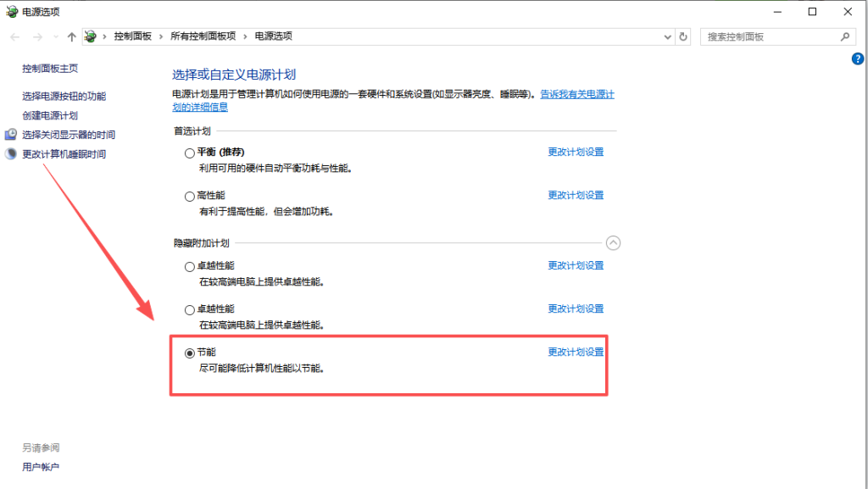Click the back navigation arrow
Image resolution: width=868 pixels, height=489 pixels.
tap(15, 36)
